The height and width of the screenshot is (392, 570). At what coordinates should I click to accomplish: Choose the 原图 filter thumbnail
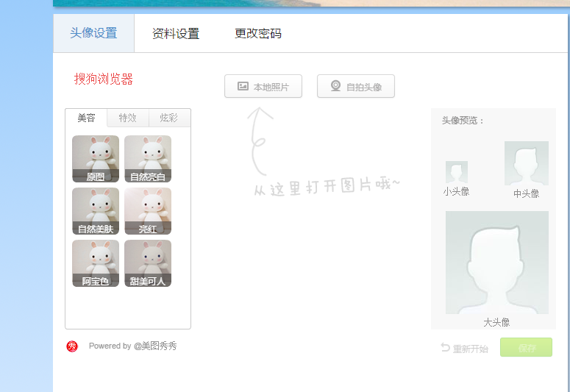pos(96,159)
